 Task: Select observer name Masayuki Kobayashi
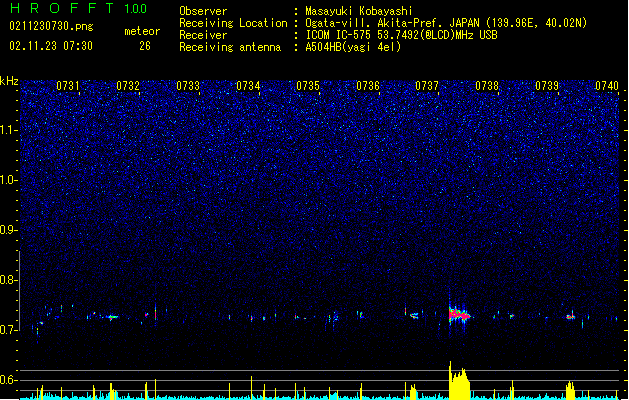359,11
